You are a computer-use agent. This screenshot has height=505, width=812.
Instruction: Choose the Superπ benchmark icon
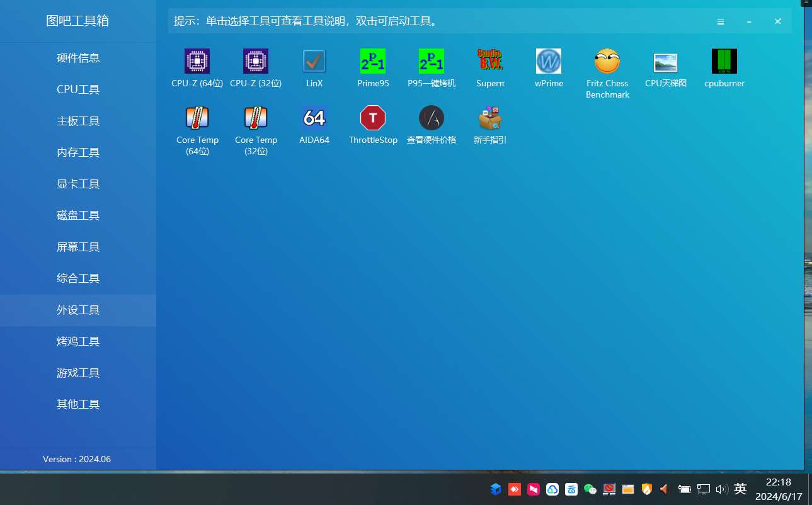point(490,62)
